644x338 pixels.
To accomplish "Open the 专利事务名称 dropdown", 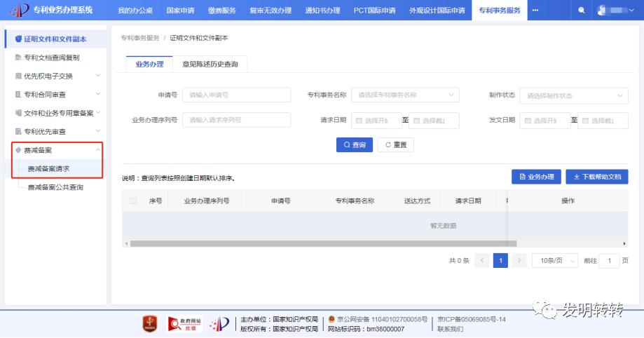I will coord(405,95).
